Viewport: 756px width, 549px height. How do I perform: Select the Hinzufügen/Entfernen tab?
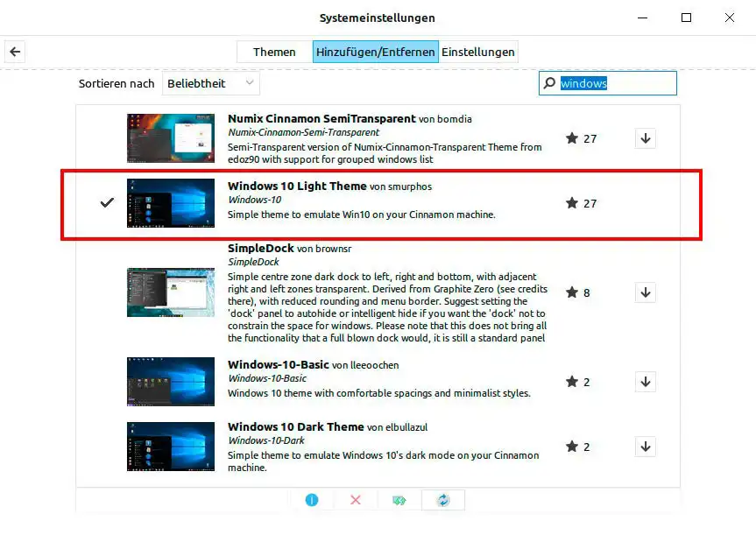click(376, 52)
